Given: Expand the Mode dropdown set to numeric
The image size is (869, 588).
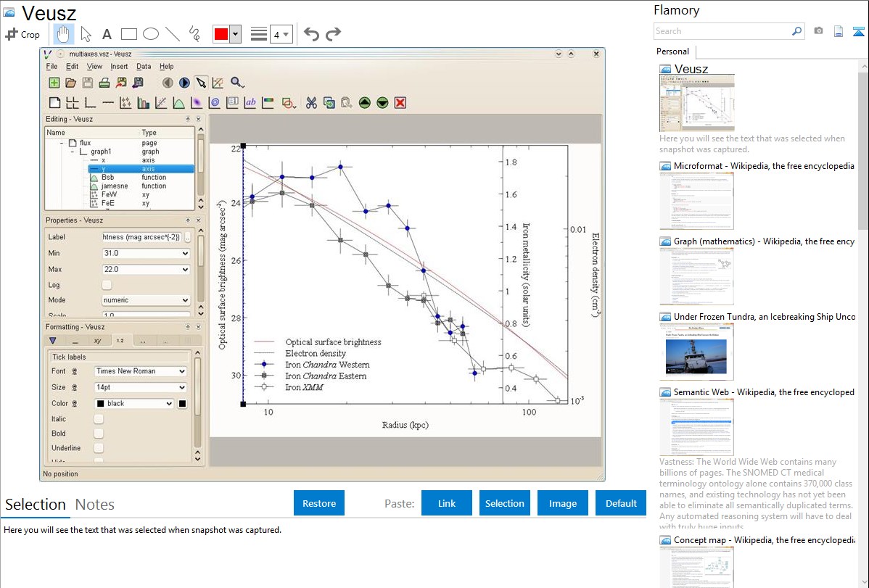Looking at the screenshot, I should click(146, 300).
